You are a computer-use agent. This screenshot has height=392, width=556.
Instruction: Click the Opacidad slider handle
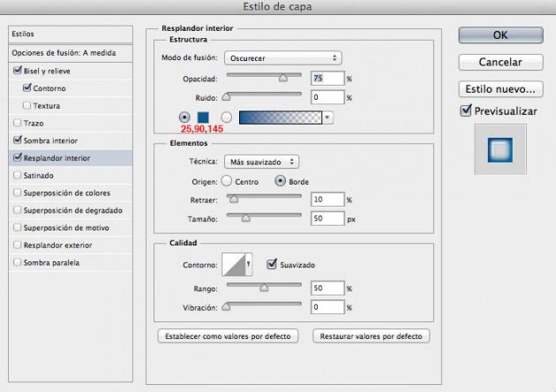[x=283, y=78]
